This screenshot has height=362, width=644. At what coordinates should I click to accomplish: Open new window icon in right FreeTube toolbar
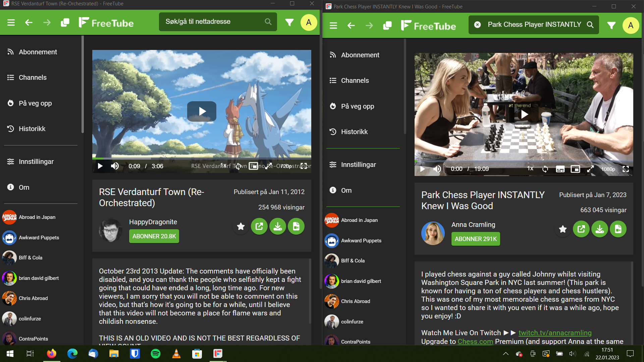pyautogui.click(x=387, y=25)
